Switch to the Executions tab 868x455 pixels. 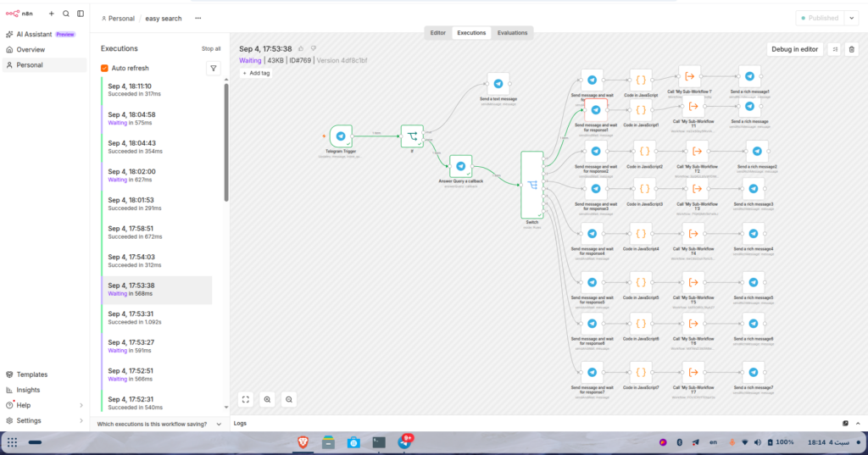(471, 33)
